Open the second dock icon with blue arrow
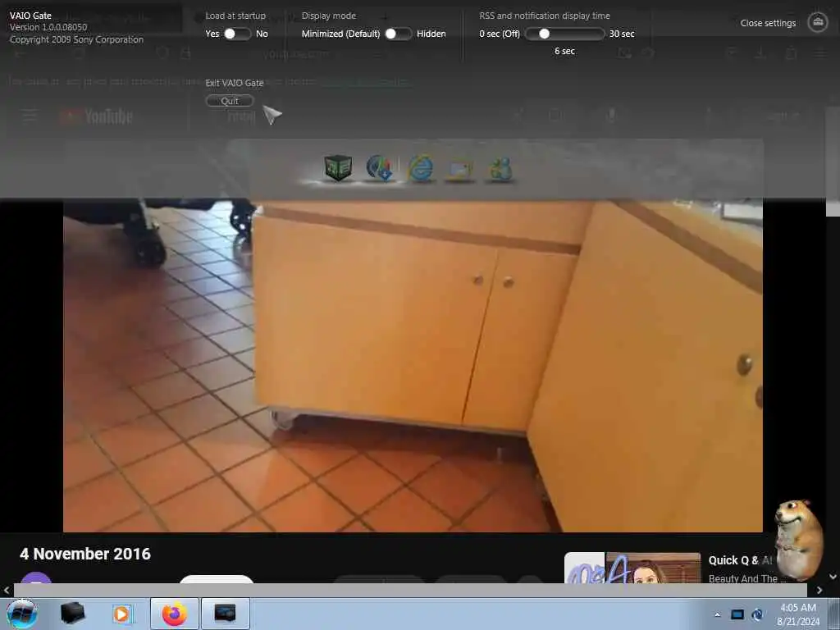This screenshot has height=630, width=840. 379,167
